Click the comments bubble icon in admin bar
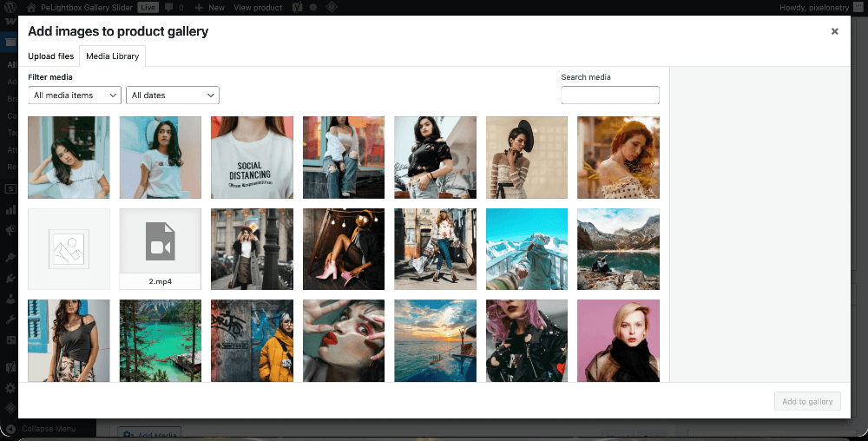 [x=168, y=7]
